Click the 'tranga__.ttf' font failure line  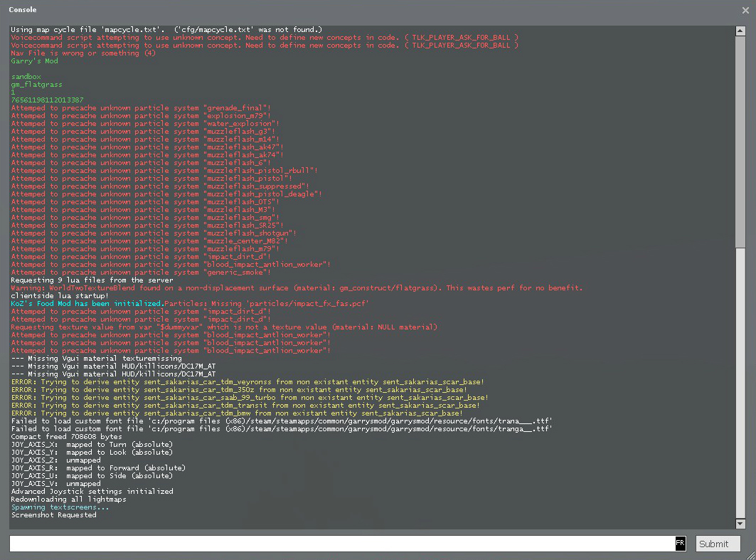282,429
